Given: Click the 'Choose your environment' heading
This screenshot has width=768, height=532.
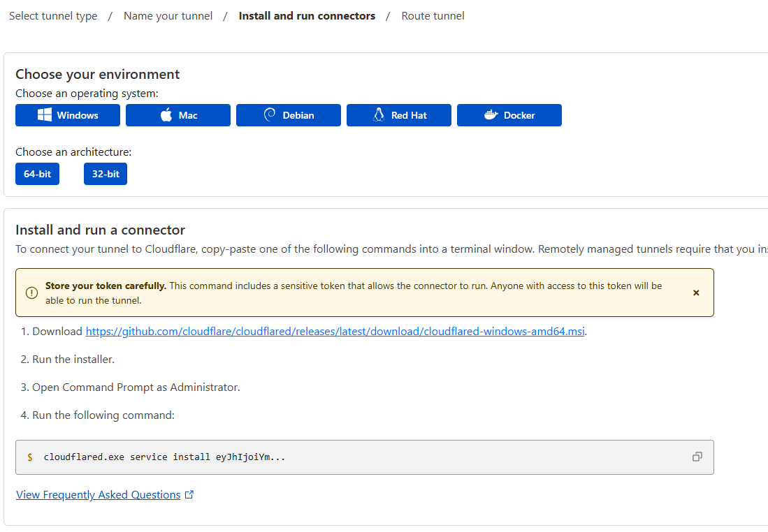Looking at the screenshot, I should [x=97, y=74].
